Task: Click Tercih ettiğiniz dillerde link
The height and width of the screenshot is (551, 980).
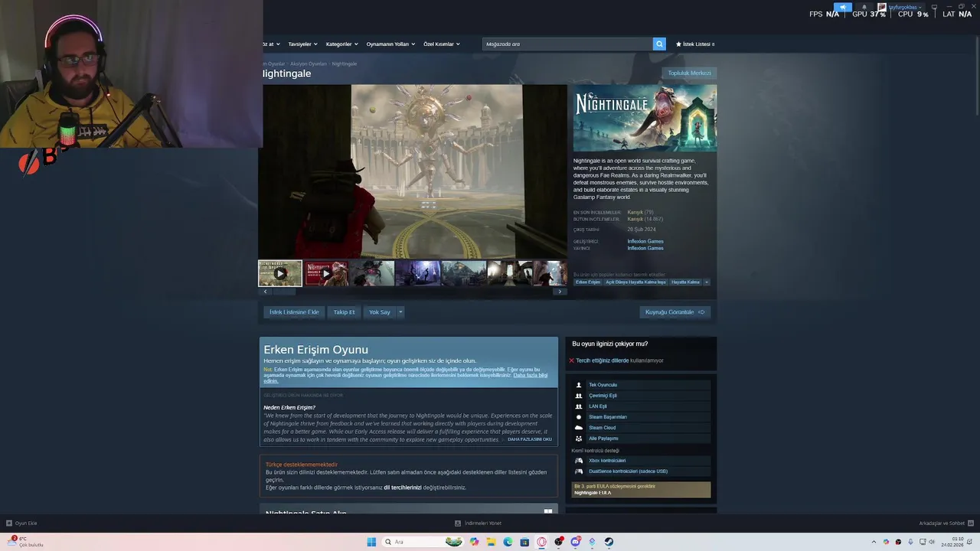Action: click(x=602, y=360)
